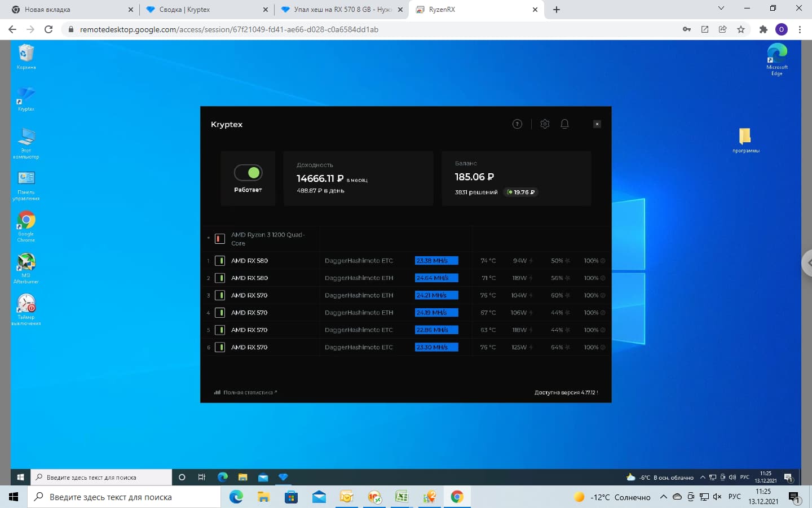
Task: Toggle device 5 AMD RX 570
Action: pos(220,330)
